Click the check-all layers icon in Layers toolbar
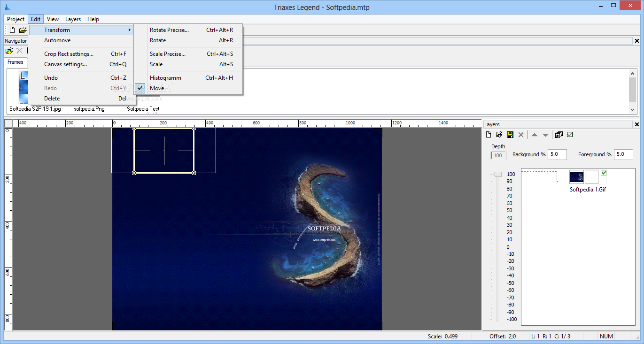 tap(570, 135)
